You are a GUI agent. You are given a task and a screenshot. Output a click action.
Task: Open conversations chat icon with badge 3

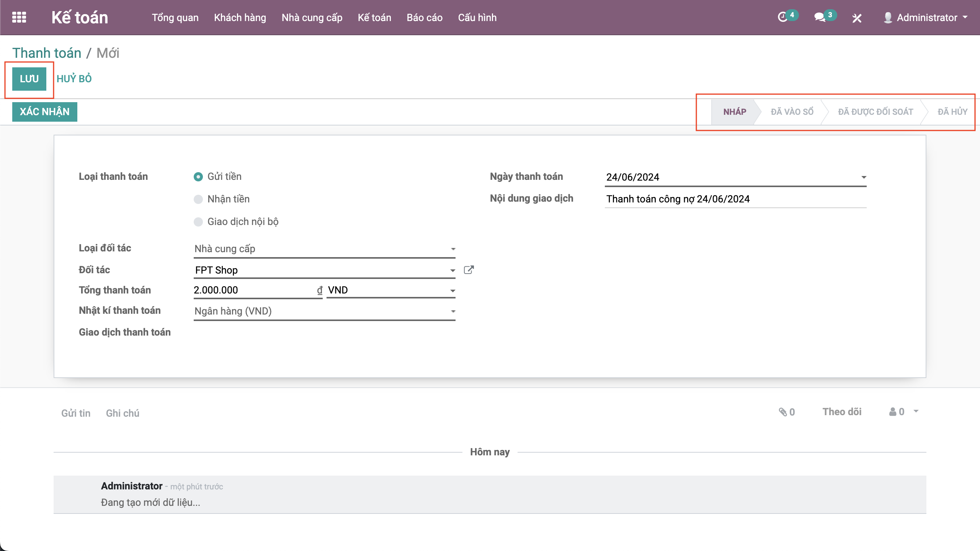coord(819,17)
